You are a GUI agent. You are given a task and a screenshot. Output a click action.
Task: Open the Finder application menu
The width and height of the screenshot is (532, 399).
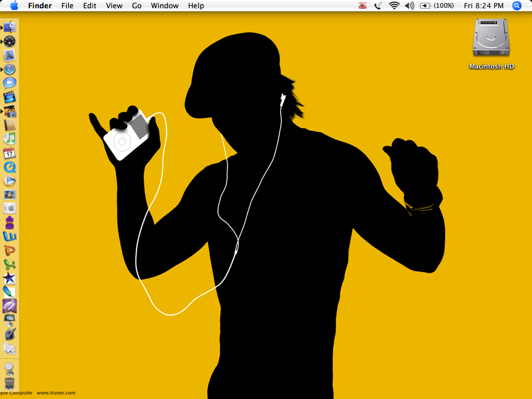[x=40, y=6]
